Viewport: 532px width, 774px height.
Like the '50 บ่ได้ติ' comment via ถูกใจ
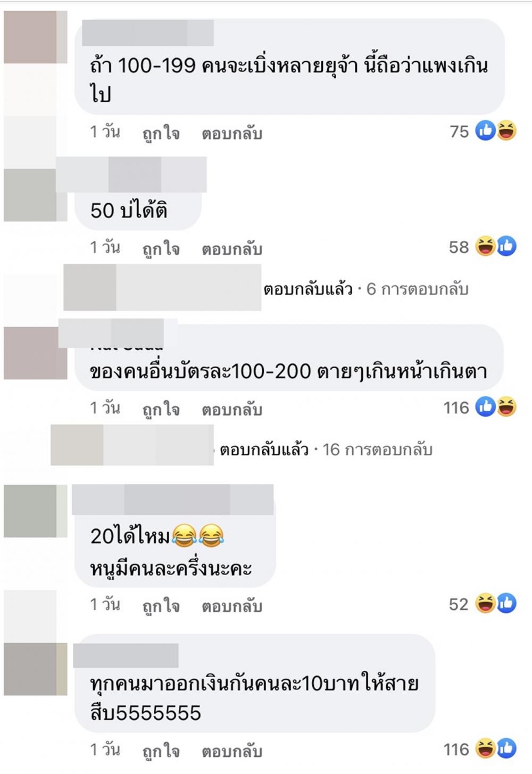coord(161,248)
